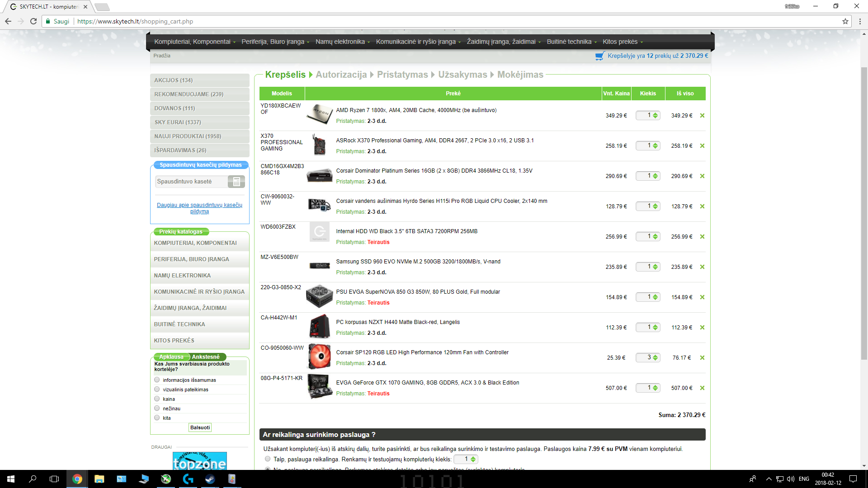Remove NZXT H440 case from cart
The image size is (868, 488).
(702, 328)
